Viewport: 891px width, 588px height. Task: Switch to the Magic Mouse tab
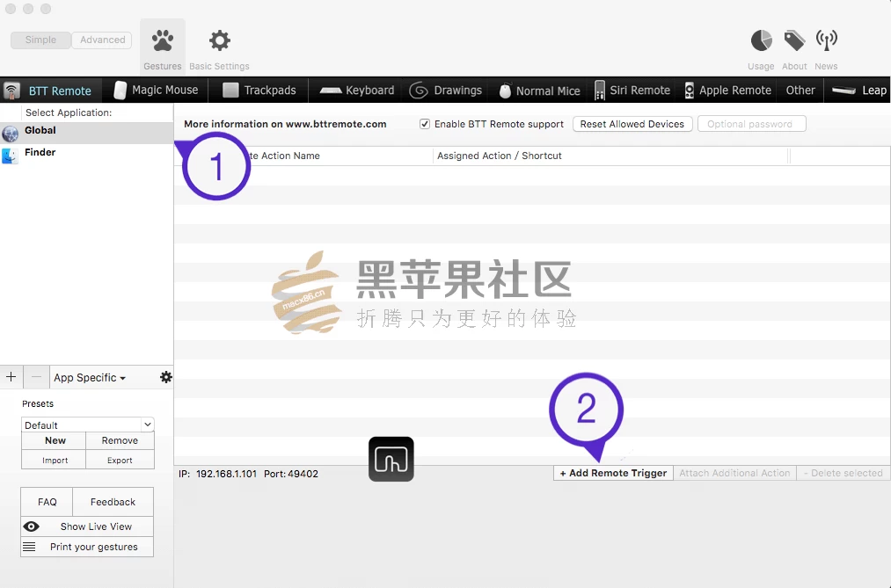point(157,91)
